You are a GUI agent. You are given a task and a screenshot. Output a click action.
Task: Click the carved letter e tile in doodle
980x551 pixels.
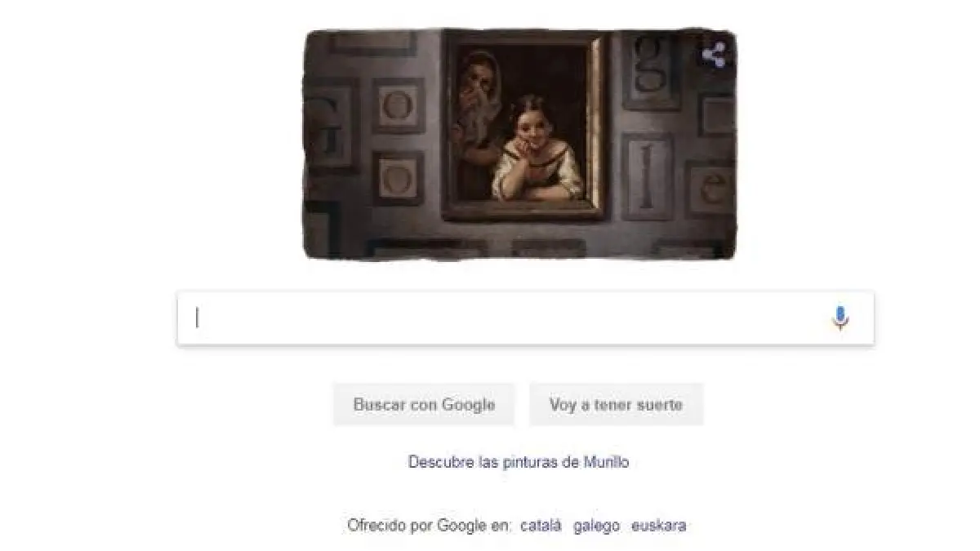pyautogui.click(x=710, y=189)
